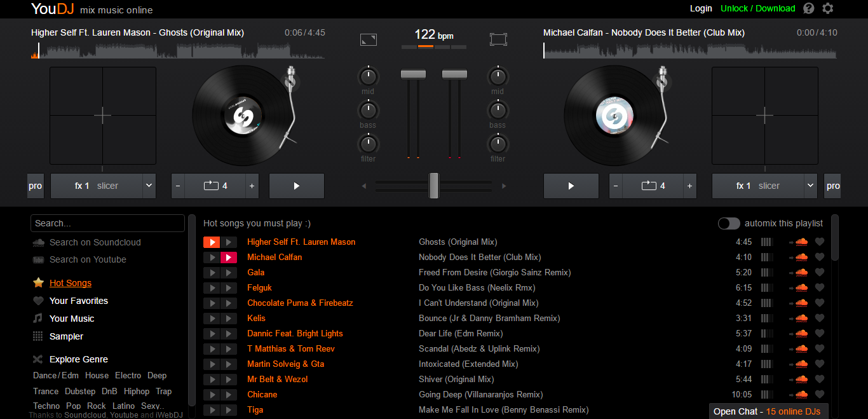
Task: Load Gala on left deck
Action: point(212,273)
